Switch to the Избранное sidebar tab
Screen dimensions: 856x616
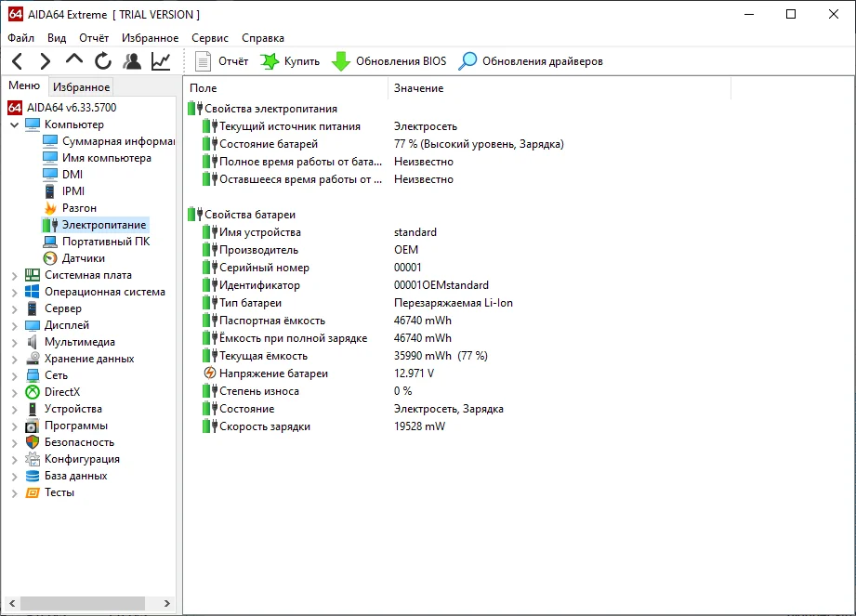[x=82, y=86]
